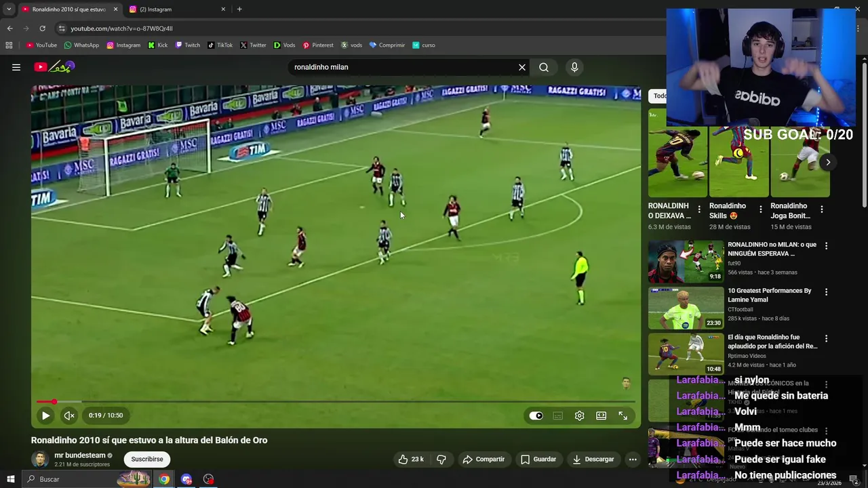Open the Ronaldinho Skills short thumbnail

point(738,161)
